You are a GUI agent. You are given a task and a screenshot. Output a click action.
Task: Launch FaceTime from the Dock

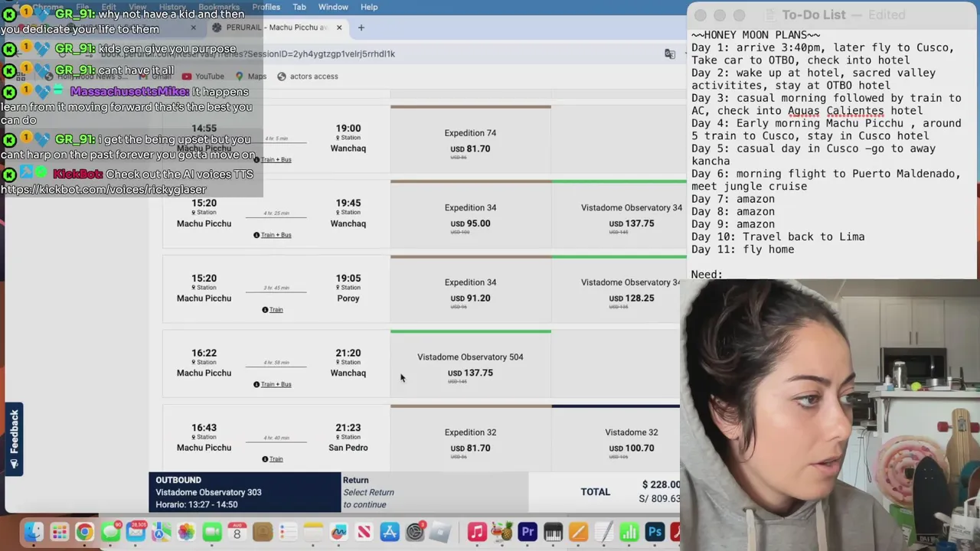point(211,532)
